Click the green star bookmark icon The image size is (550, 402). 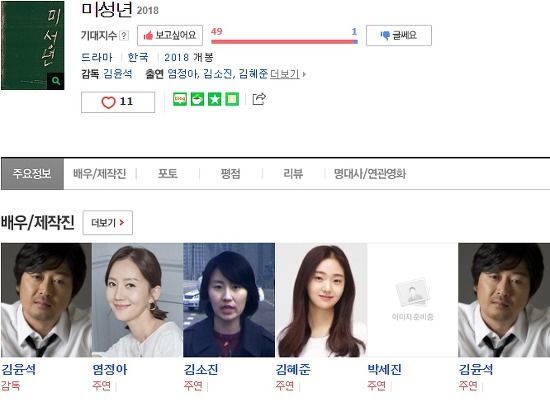click(215, 99)
